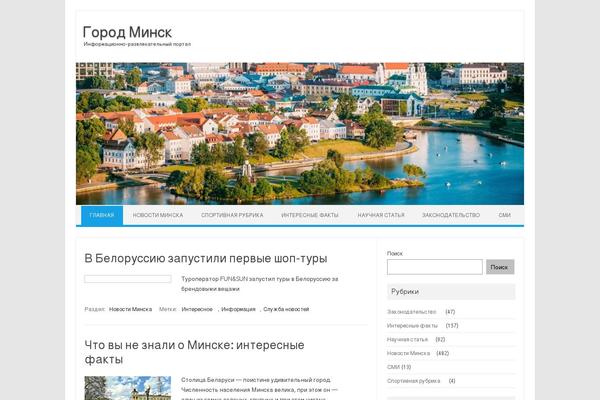The width and height of the screenshot is (600, 400).
Task: Click the Поиск search button
Action: pos(500,267)
